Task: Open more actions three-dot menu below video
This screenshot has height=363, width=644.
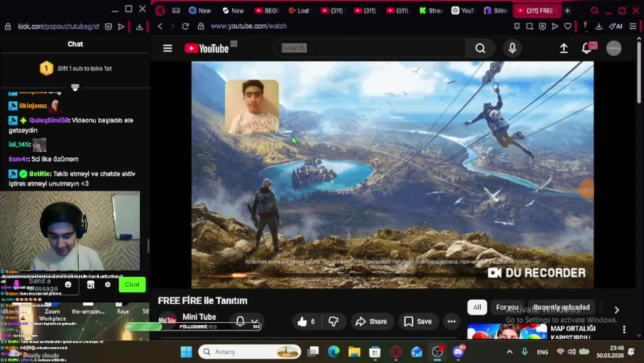Action: [x=452, y=321]
